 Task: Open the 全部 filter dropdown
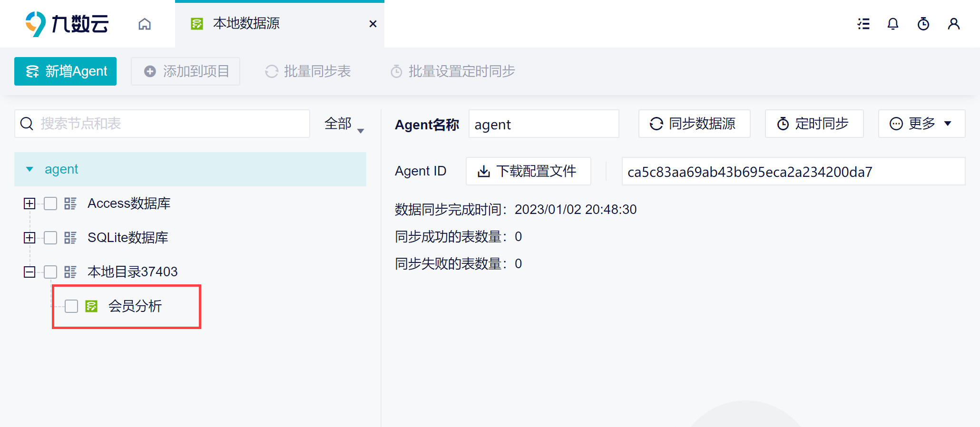[x=344, y=124]
